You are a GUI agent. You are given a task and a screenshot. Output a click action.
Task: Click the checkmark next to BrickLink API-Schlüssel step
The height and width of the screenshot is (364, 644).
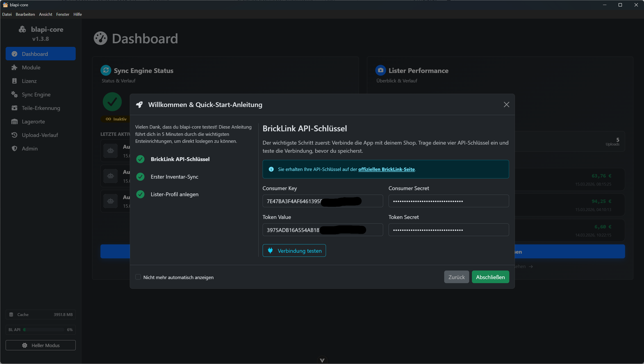click(140, 159)
